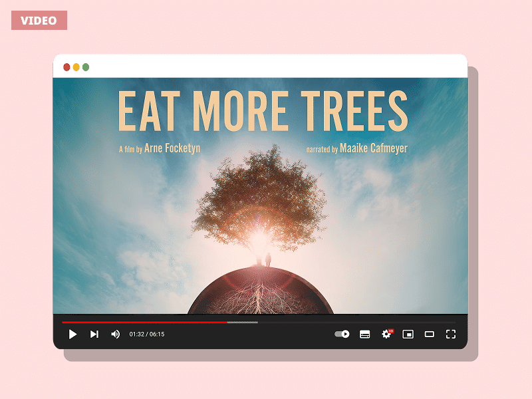Click the Maaike Cafmeyer narrator credit

tap(374, 148)
